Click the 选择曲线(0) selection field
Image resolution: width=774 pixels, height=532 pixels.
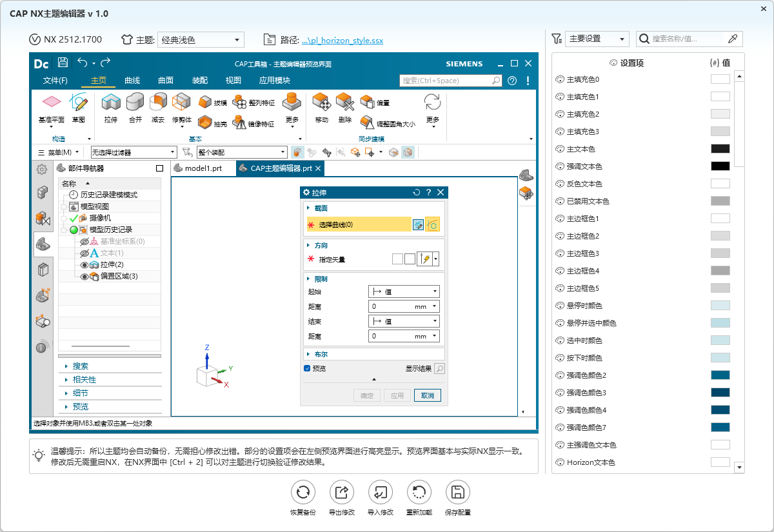click(x=359, y=224)
